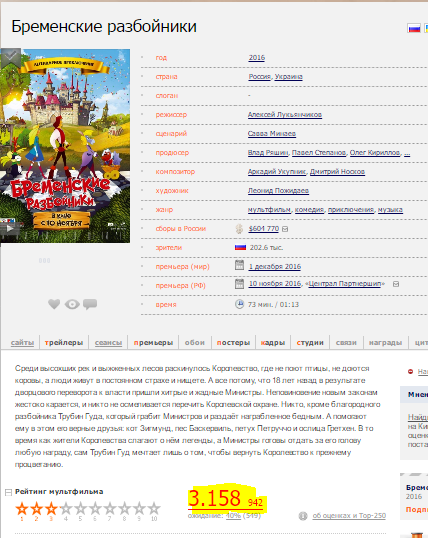The image size is (428, 538).
Task: Click the 202.6 тыс. viewers value
Action: tap(266, 247)
